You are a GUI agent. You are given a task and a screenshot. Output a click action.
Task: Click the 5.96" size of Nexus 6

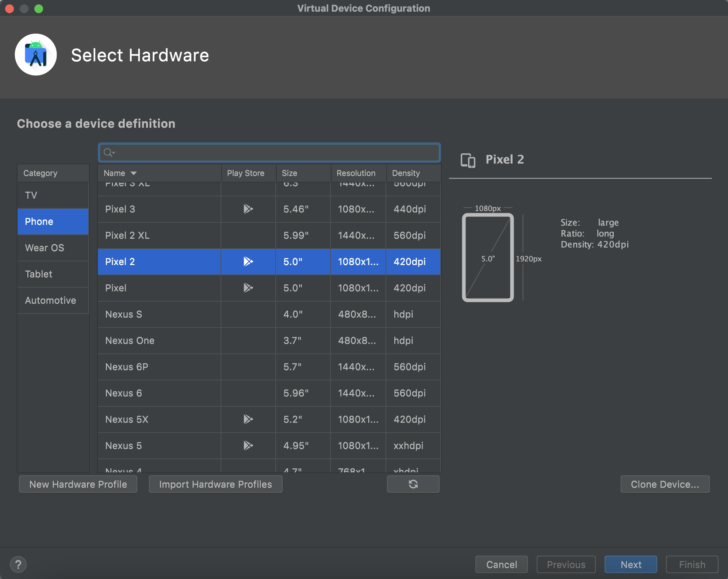[303, 393]
